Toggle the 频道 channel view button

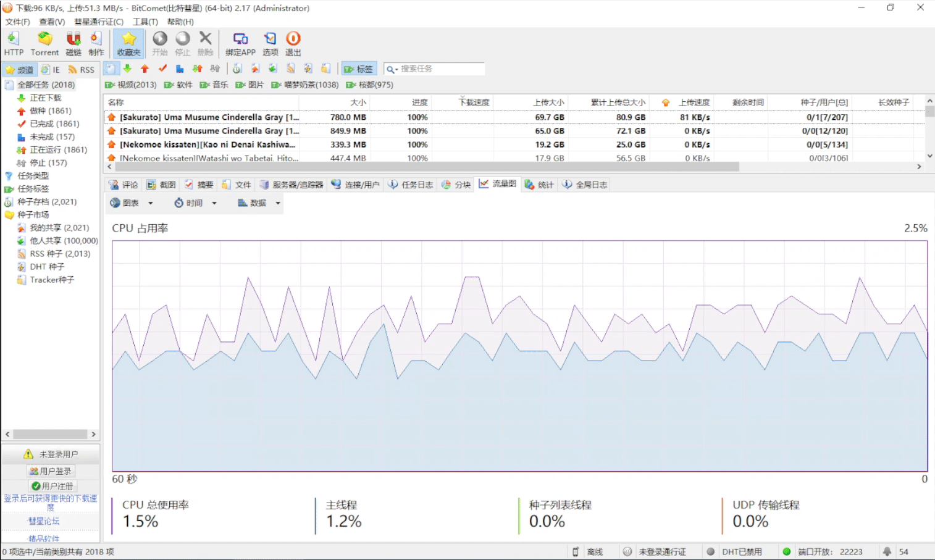tap(19, 70)
